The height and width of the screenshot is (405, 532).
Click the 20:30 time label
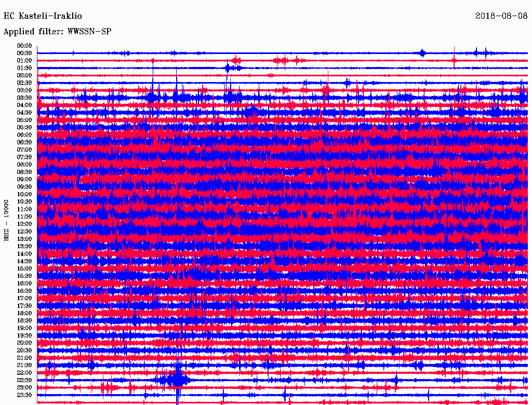coord(24,350)
